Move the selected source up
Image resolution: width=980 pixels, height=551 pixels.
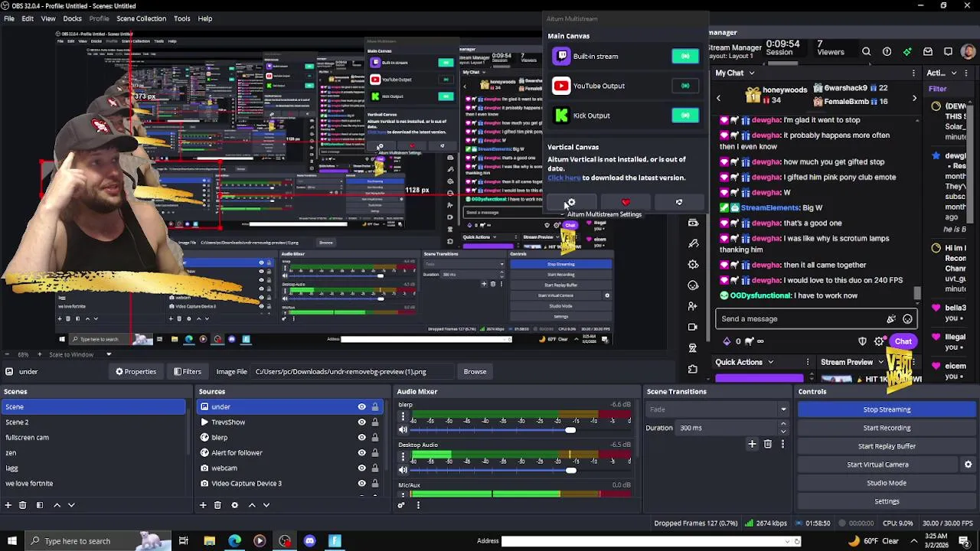click(252, 505)
